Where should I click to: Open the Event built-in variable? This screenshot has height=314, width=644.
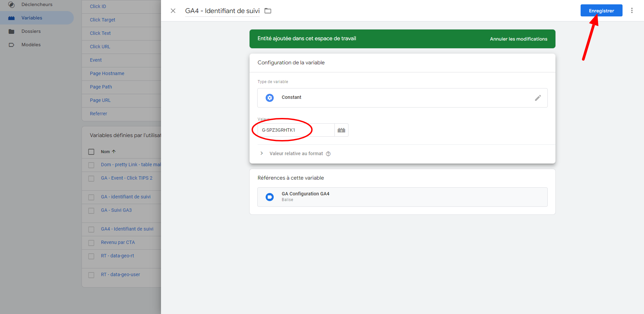(x=96, y=60)
